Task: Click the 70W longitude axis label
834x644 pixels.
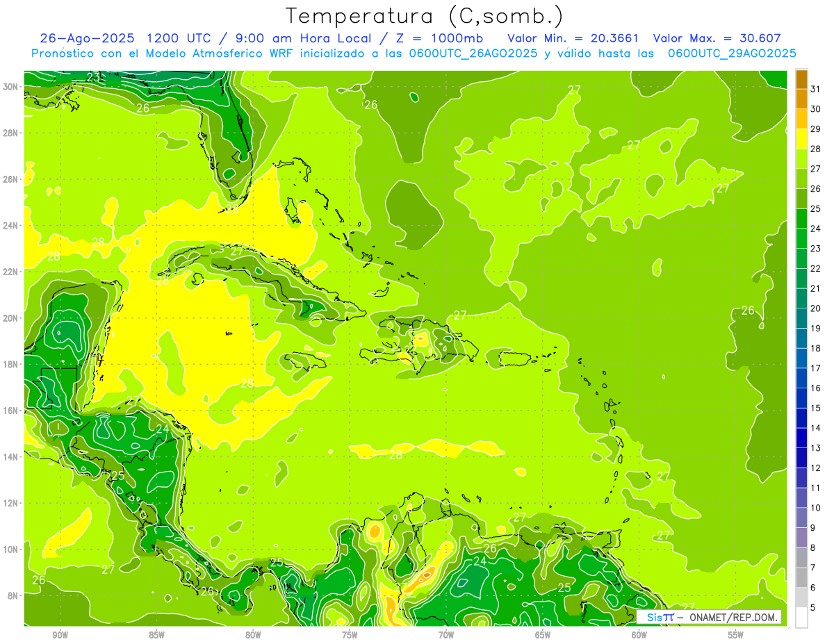Action: 446,635
